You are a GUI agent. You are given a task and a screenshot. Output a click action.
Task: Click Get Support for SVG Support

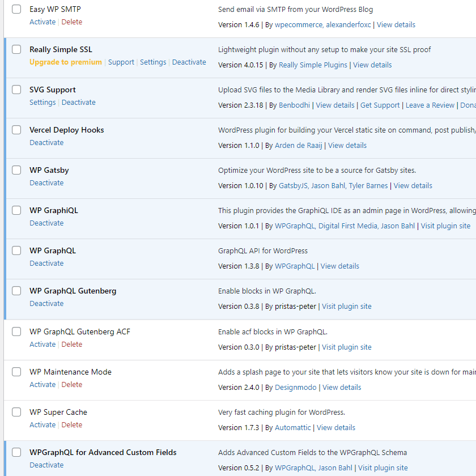pos(380,105)
